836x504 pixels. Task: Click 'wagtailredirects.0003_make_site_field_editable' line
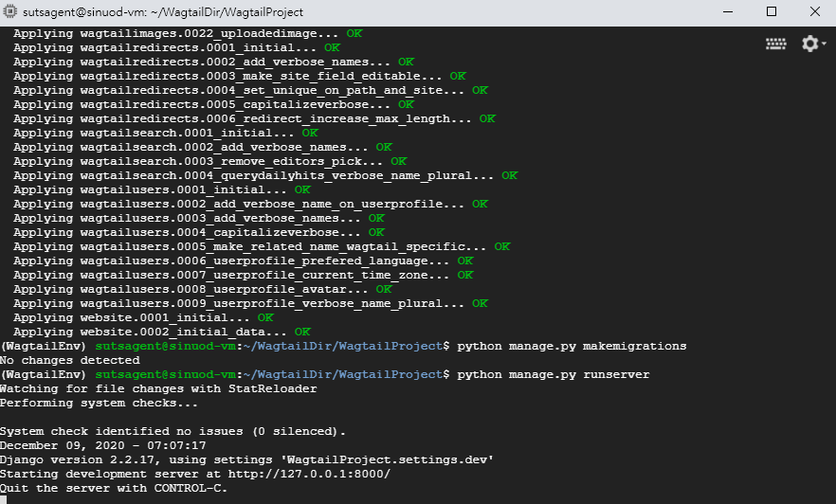[x=240, y=76]
